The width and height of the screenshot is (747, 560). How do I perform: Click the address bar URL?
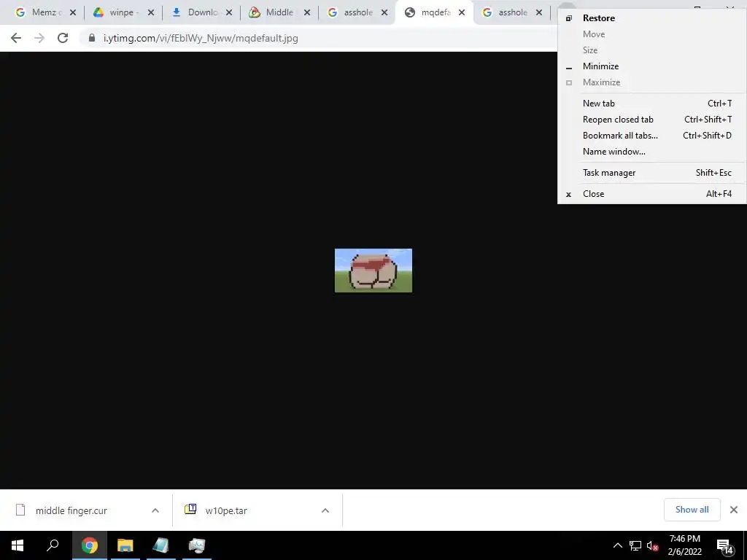point(201,38)
